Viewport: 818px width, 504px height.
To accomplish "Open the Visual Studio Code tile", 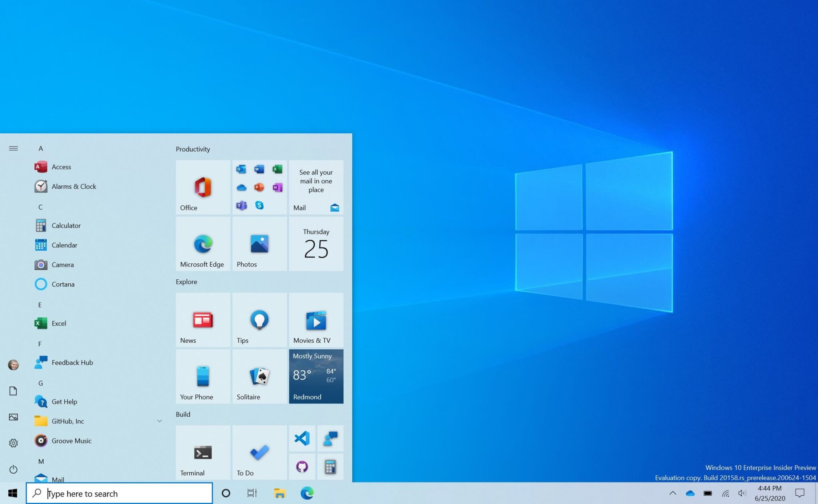I will tap(302, 439).
